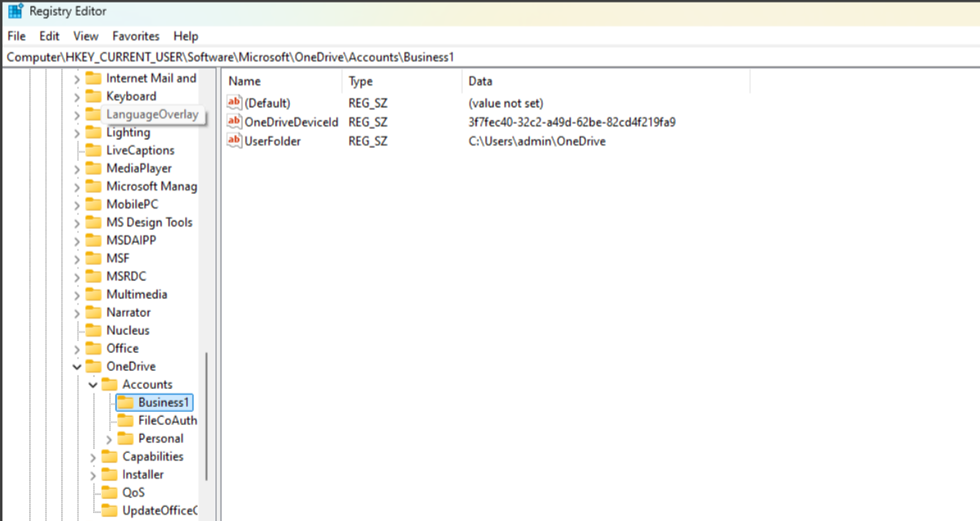Screen dimensions: 980x521
Task: Open the Favorites menu
Action: [x=135, y=36]
